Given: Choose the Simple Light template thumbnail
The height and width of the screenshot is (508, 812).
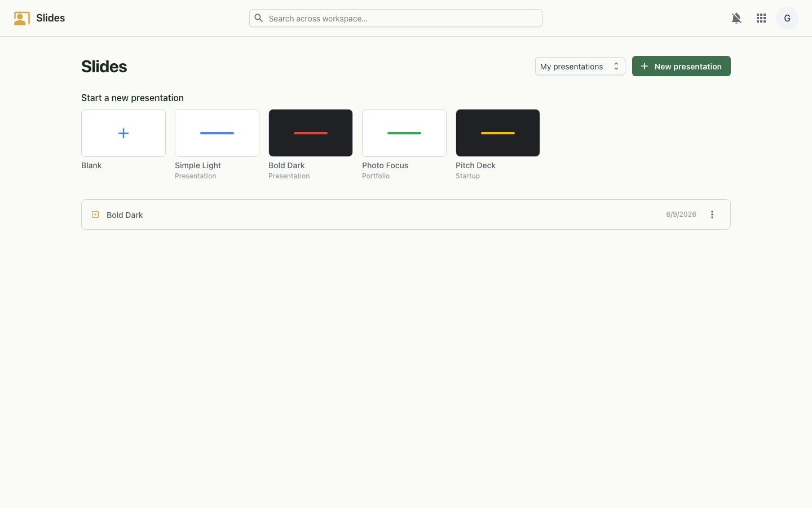Looking at the screenshot, I should (x=217, y=133).
